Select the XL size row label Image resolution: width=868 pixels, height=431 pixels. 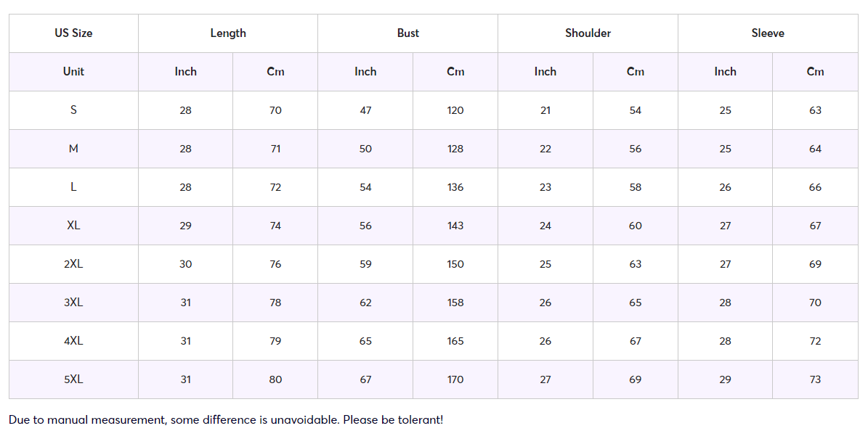coord(73,226)
